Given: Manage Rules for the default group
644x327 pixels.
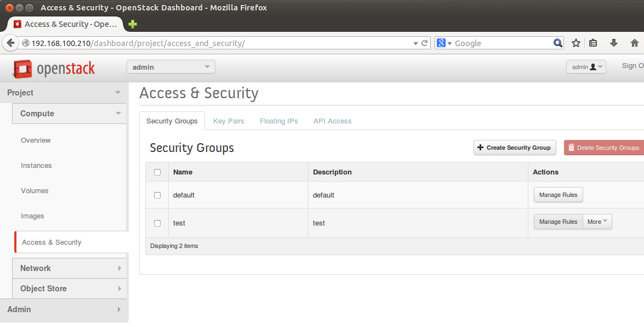Looking at the screenshot, I should coord(558,195).
